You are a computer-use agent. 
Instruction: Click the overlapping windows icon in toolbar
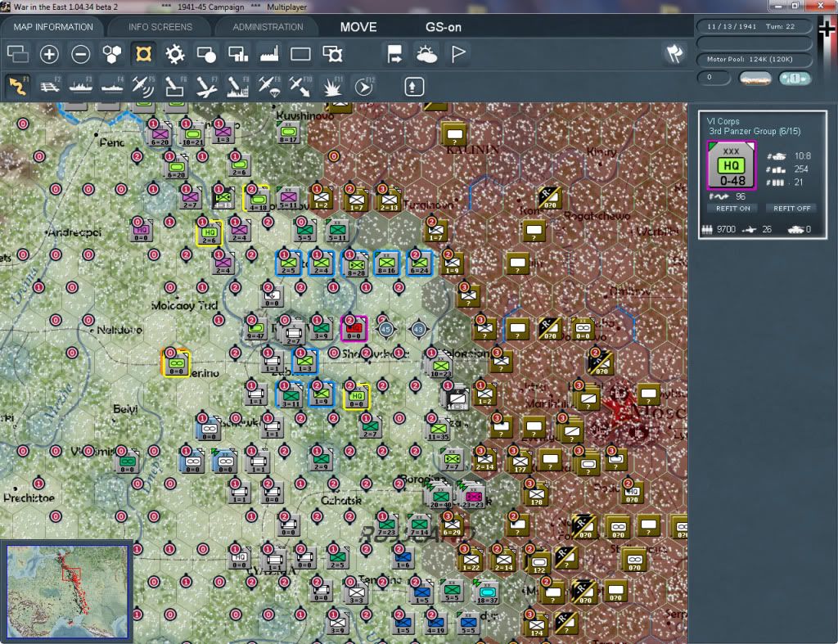pos(18,54)
